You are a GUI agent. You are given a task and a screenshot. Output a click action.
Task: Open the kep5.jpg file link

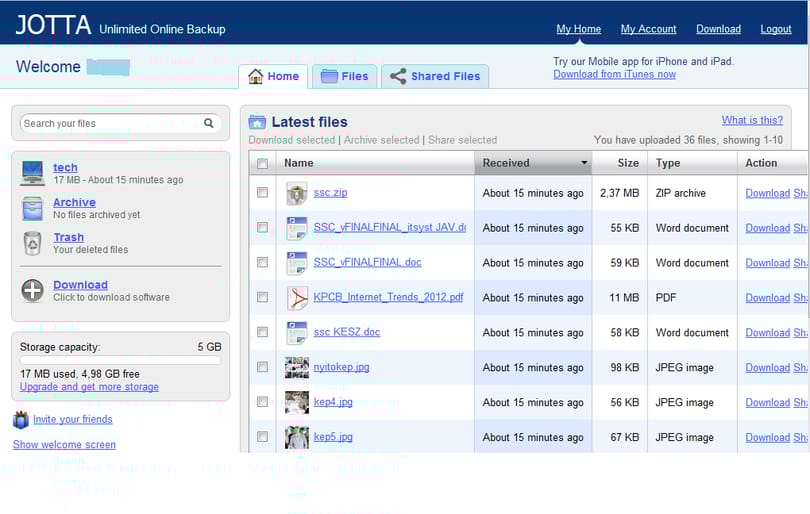coord(333,437)
